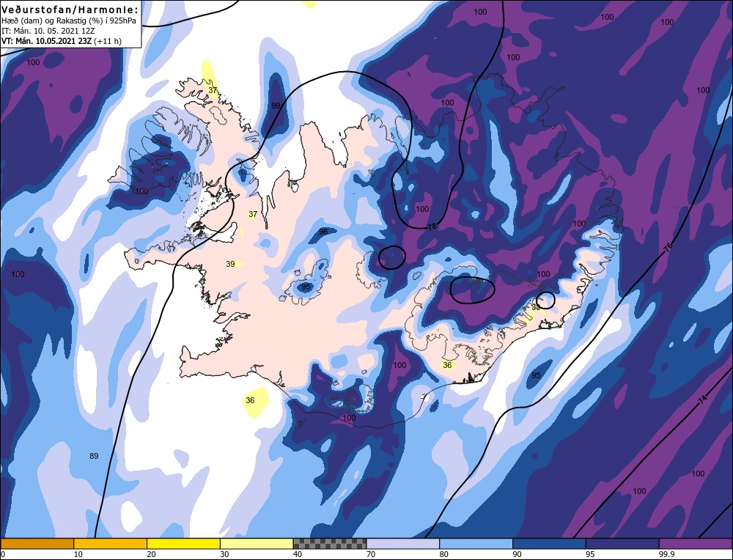Click the '99' humidity value on the map
The height and width of the screenshot is (560, 733).
[276, 106]
